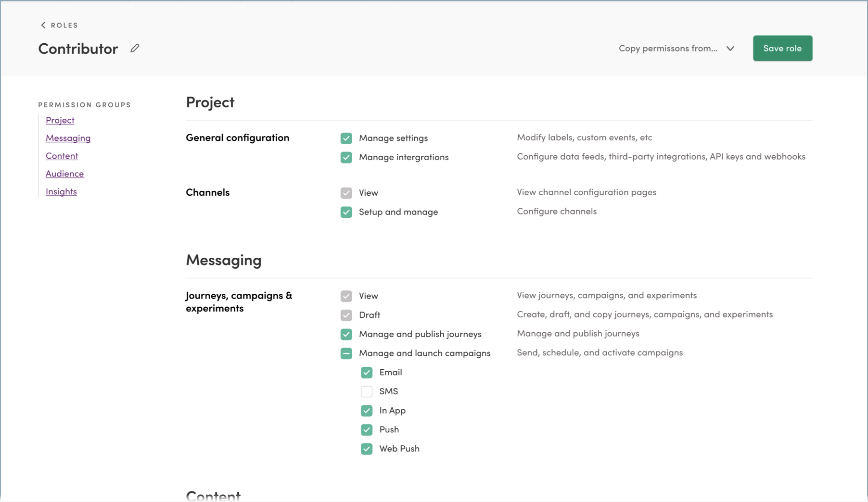Enable the SMS campaign checkbox
The height and width of the screenshot is (502, 868).
coord(367,391)
